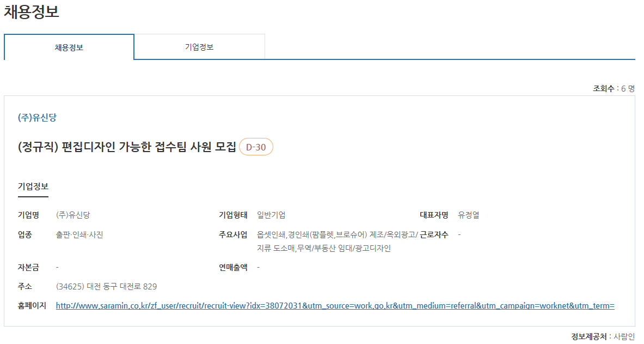Click the 조회수 6 명 view count
This screenshot has width=644, height=344.
click(614, 88)
